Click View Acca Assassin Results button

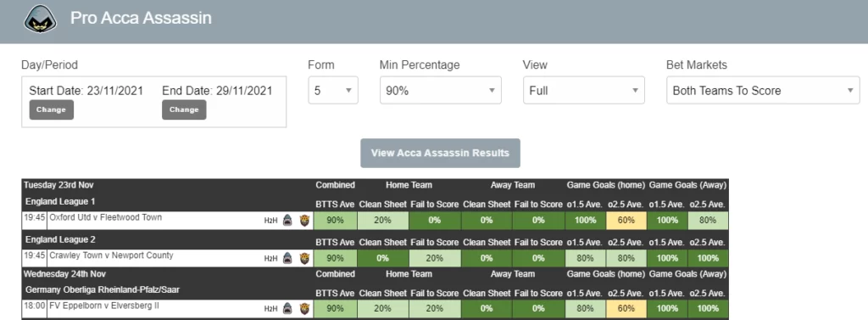coord(440,153)
